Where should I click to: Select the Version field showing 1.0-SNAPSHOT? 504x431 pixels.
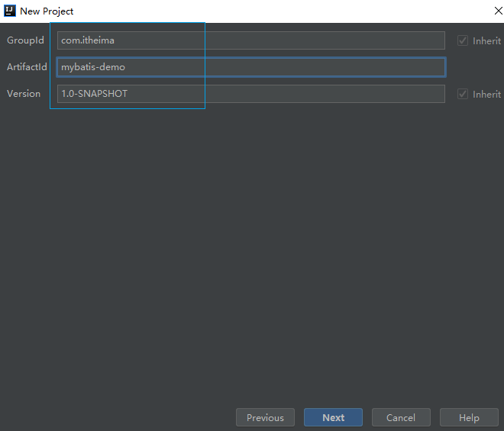250,94
